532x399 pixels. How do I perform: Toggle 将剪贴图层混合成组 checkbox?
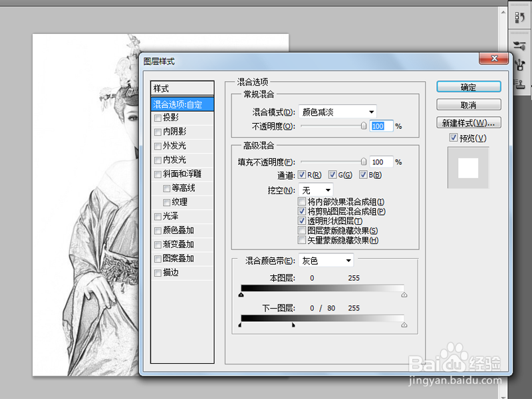pyautogui.click(x=302, y=211)
